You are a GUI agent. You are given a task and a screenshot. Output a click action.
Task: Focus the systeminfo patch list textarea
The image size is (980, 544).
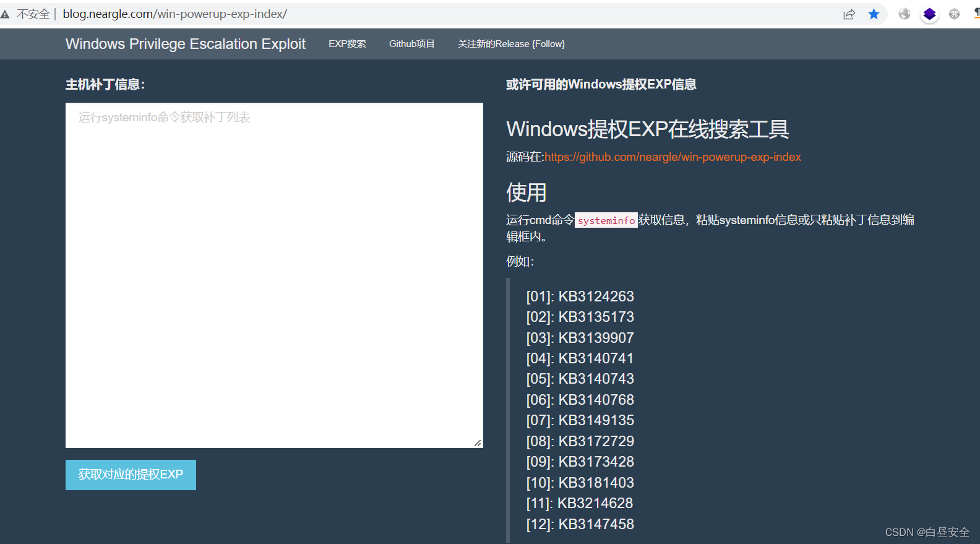click(274, 275)
